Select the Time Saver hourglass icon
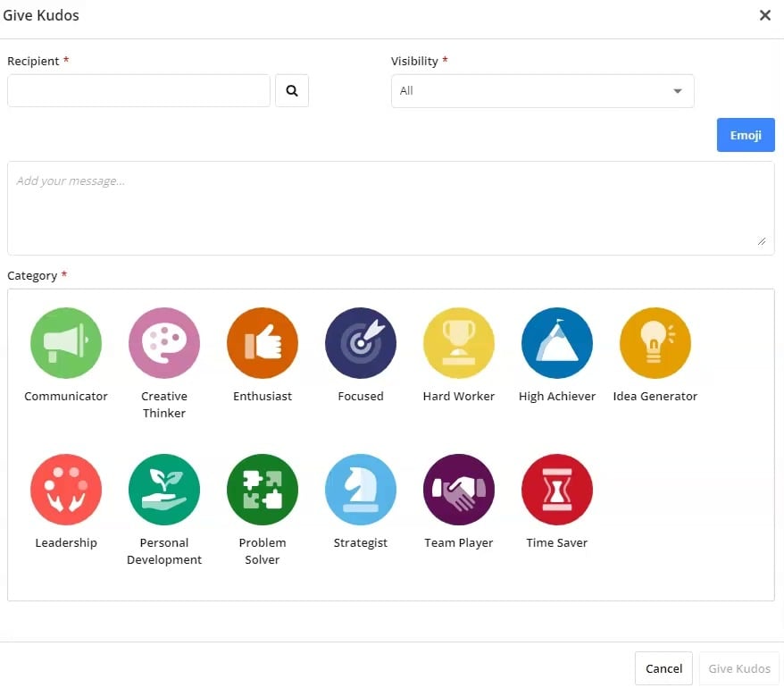Image resolution: width=784 pixels, height=688 pixels. pyautogui.click(x=557, y=490)
